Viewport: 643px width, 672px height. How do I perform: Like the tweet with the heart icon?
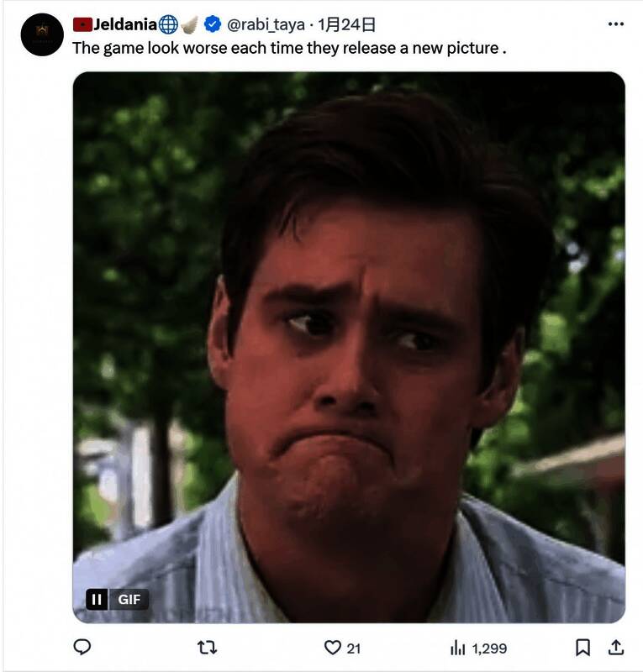333,648
